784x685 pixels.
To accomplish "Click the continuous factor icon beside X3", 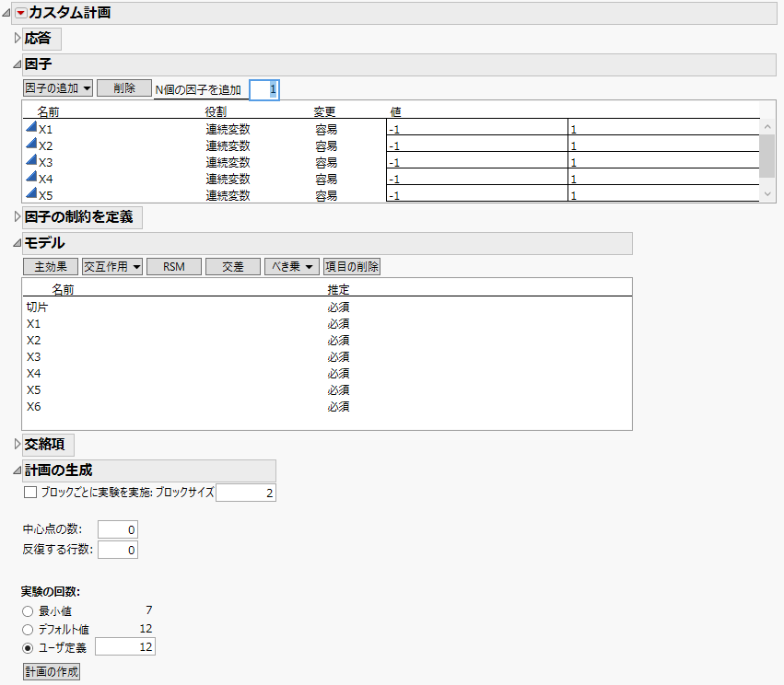I will coord(30,162).
